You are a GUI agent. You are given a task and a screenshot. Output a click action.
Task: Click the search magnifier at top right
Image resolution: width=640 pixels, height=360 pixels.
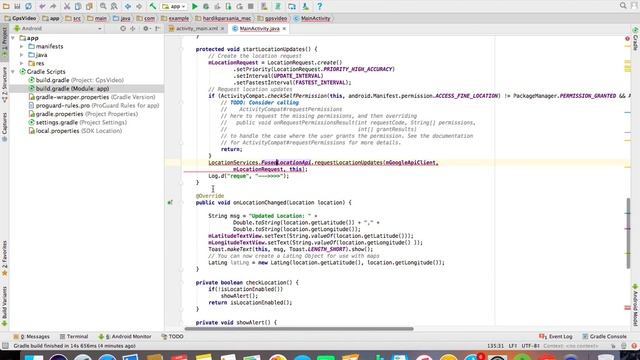coord(623,6)
